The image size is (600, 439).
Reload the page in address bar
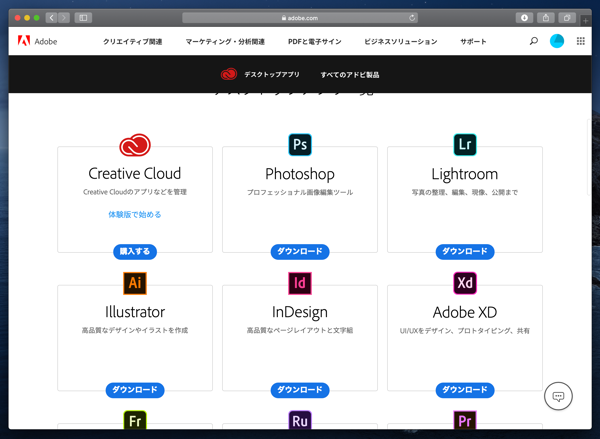click(x=412, y=18)
